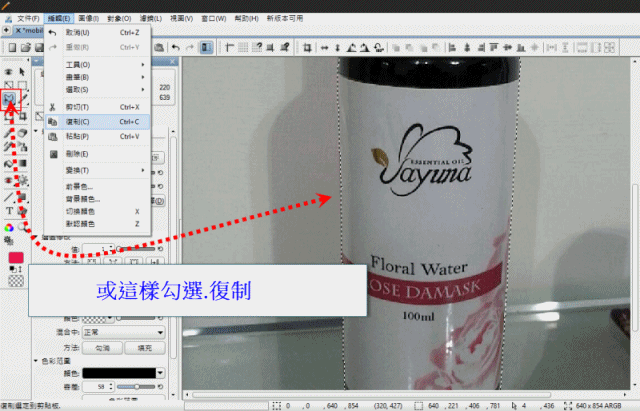The height and width of the screenshot is (411, 640).
Task: Click the add new tab plus button
Action: click(x=6, y=30)
